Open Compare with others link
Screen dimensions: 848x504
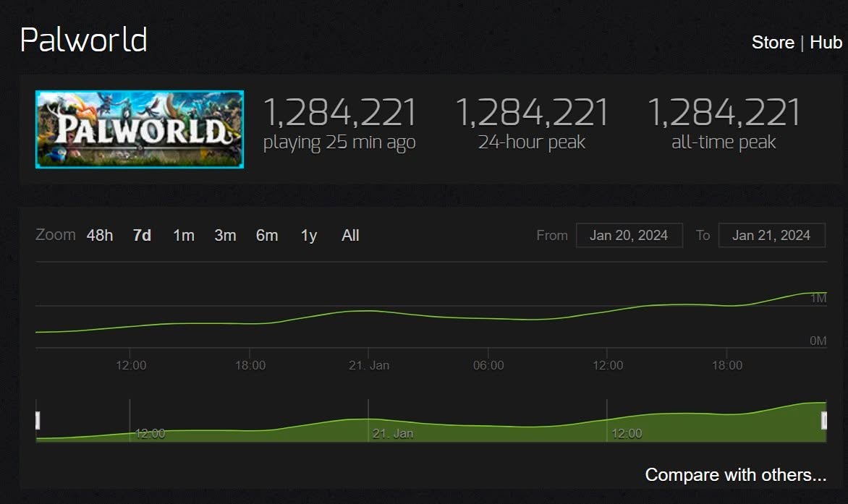pos(735,475)
